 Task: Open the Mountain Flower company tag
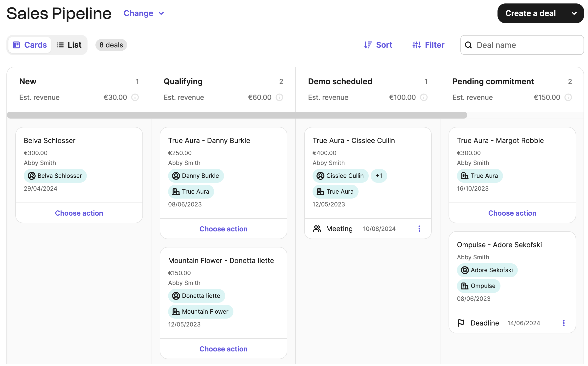click(x=201, y=312)
